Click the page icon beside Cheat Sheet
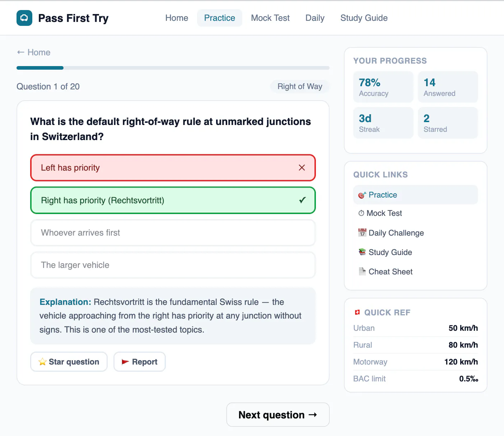 (362, 272)
